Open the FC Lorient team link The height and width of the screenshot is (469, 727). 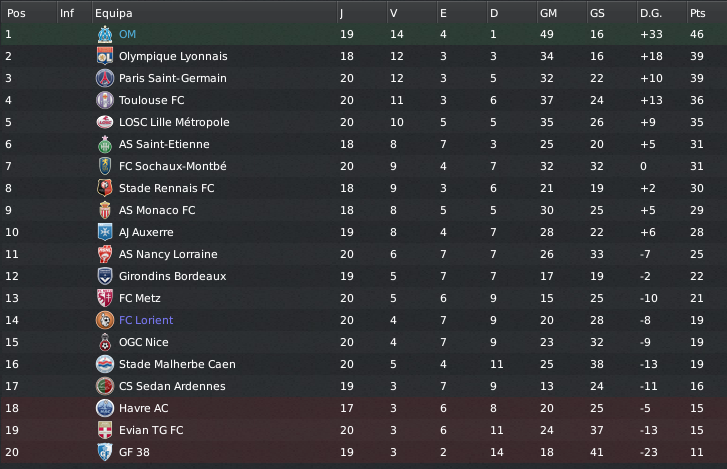click(x=146, y=320)
